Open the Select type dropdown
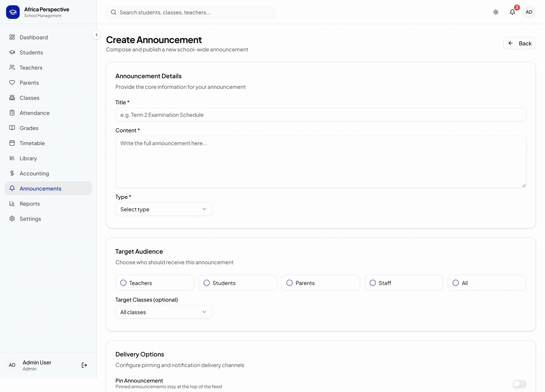Image resolution: width=545 pixels, height=392 pixels. click(164, 209)
